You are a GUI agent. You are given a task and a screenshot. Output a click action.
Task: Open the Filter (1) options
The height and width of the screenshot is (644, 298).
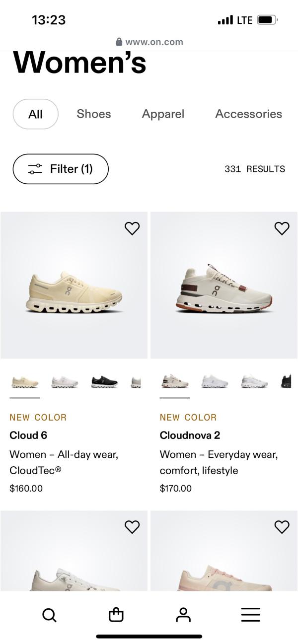pos(61,169)
